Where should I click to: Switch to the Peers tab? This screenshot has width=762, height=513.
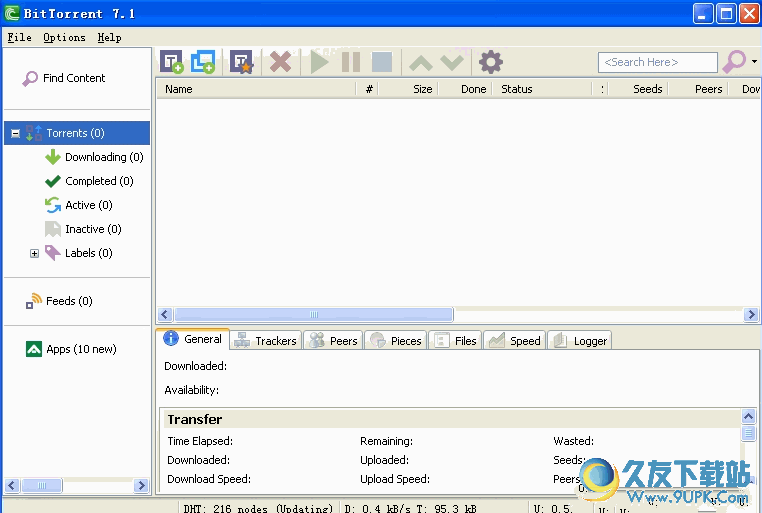point(333,341)
